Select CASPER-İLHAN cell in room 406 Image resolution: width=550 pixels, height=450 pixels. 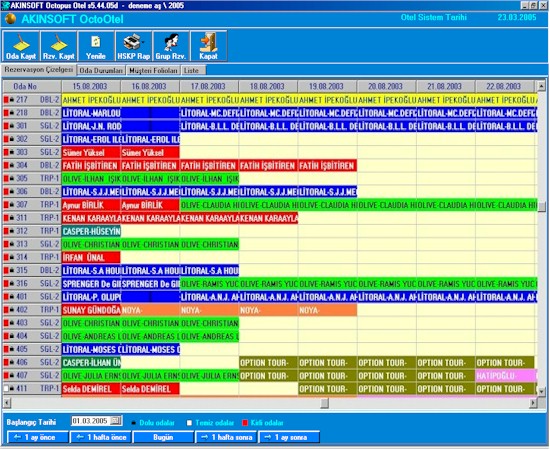point(91,362)
